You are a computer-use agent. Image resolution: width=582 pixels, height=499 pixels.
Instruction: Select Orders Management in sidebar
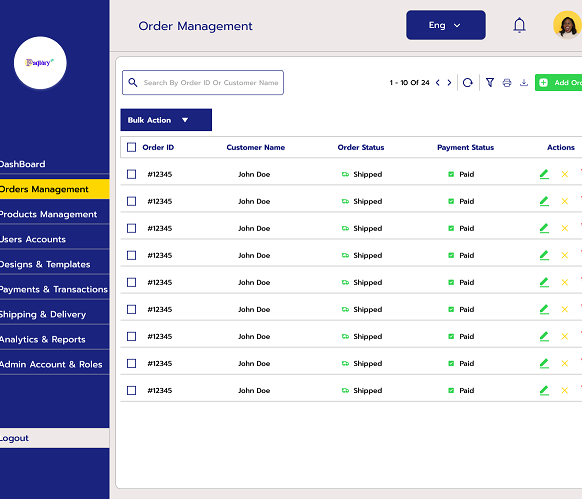click(x=55, y=189)
